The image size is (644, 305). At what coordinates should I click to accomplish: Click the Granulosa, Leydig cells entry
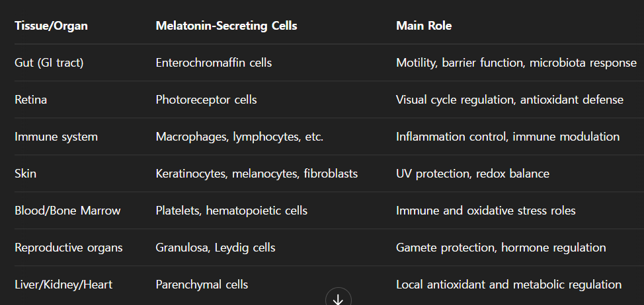216,248
